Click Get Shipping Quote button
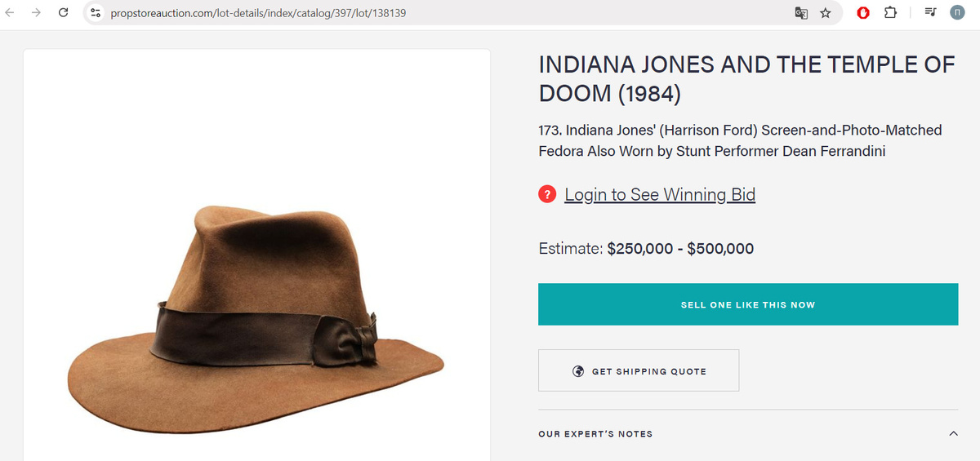This screenshot has width=980, height=461. 639,371
